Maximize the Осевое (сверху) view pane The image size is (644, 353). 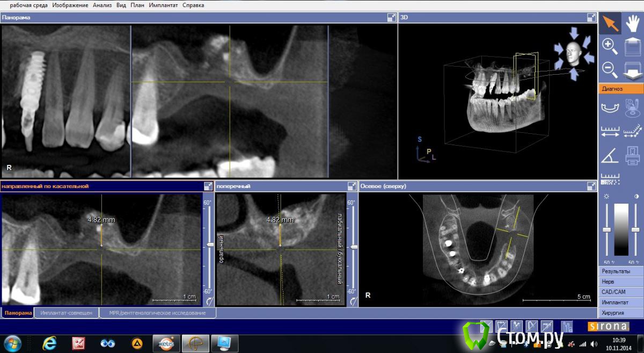click(591, 186)
